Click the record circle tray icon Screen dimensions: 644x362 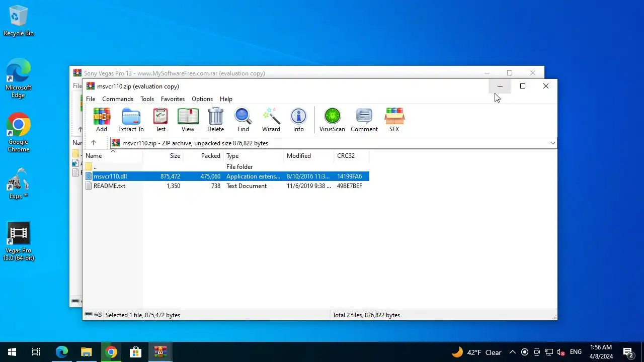click(525, 352)
